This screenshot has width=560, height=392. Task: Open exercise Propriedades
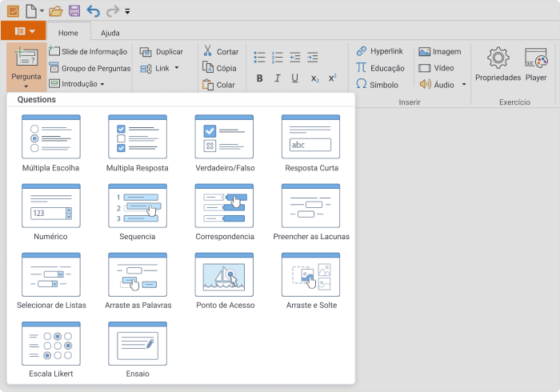point(498,64)
